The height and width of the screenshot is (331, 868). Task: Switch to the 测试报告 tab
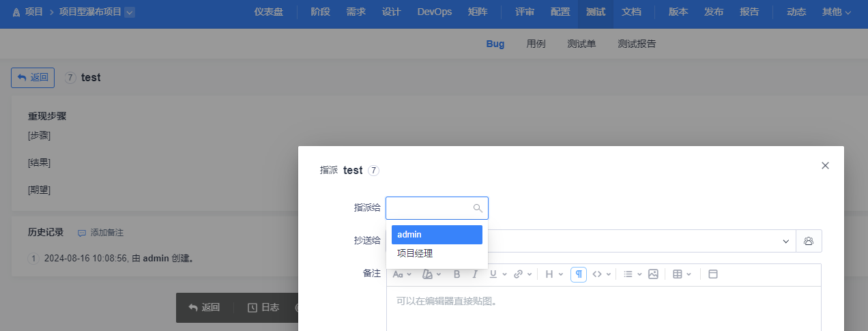[637, 44]
